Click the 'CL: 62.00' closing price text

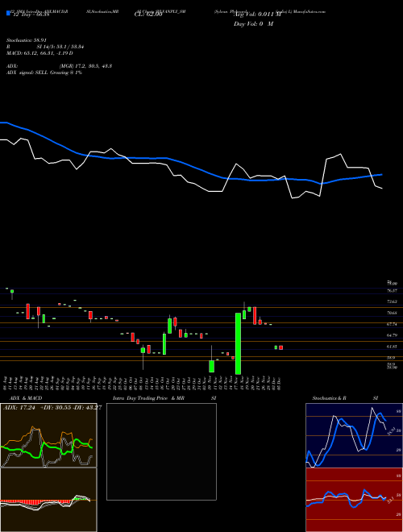148,15
